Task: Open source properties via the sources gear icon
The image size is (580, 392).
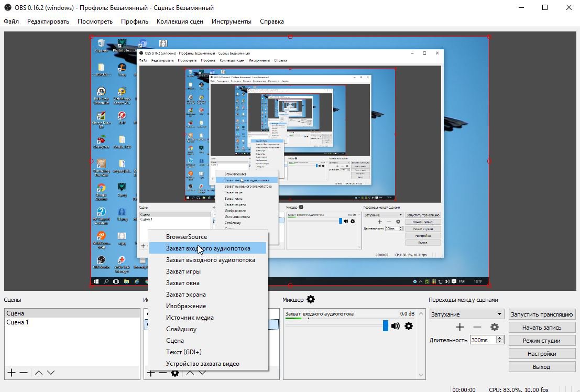Action: (175, 373)
